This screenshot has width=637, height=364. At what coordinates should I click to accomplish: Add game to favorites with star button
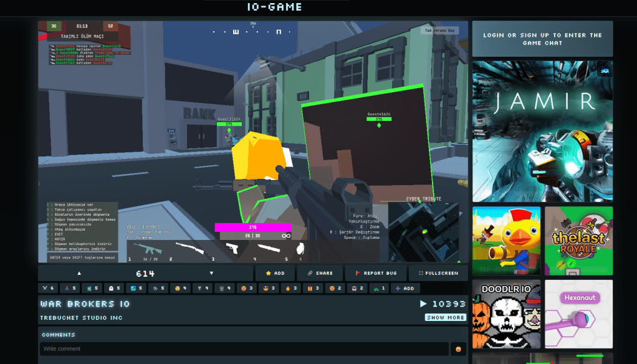275,273
